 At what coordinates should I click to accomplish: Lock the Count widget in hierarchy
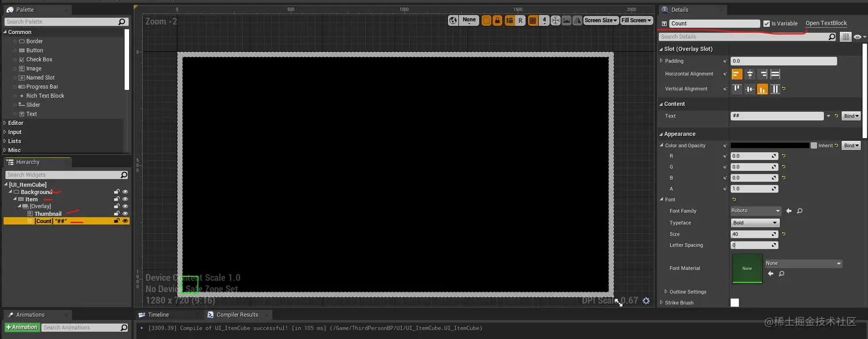click(x=117, y=221)
